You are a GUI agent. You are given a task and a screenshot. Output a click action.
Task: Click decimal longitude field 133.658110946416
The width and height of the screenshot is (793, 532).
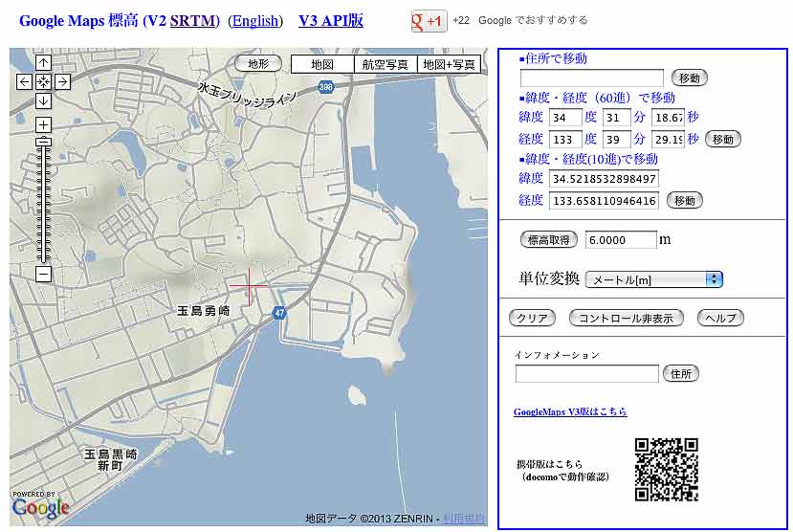coord(604,200)
